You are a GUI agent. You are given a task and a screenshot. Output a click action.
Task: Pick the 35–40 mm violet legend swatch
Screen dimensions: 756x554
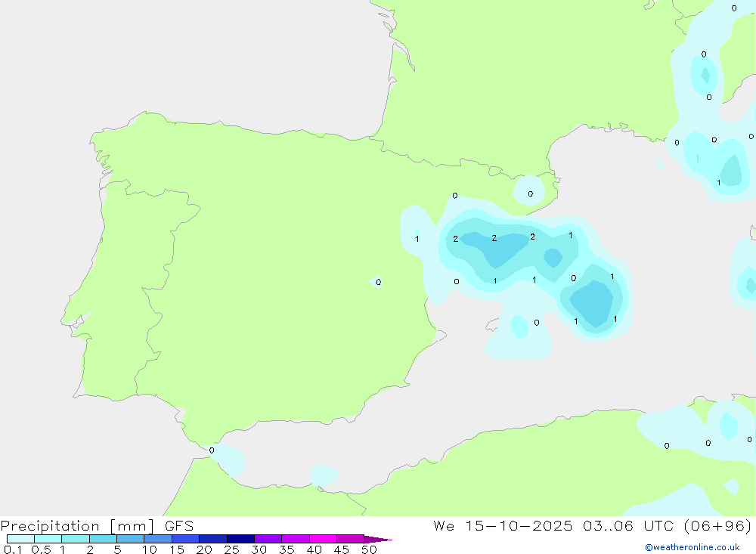pos(295,539)
